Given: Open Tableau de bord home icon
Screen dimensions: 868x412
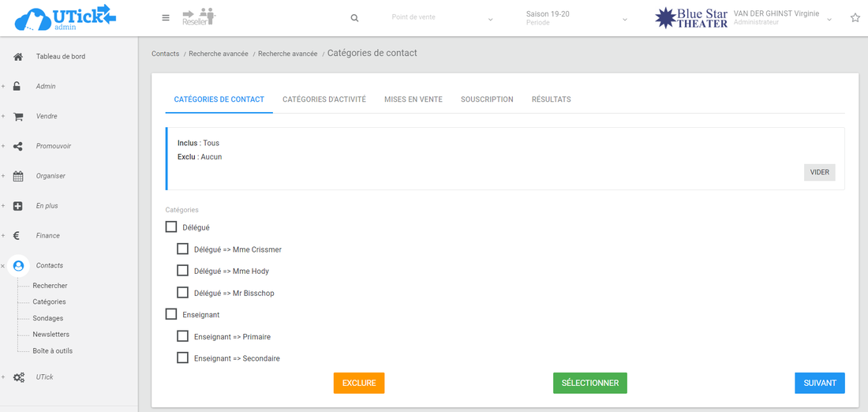Looking at the screenshot, I should pos(18,57).
